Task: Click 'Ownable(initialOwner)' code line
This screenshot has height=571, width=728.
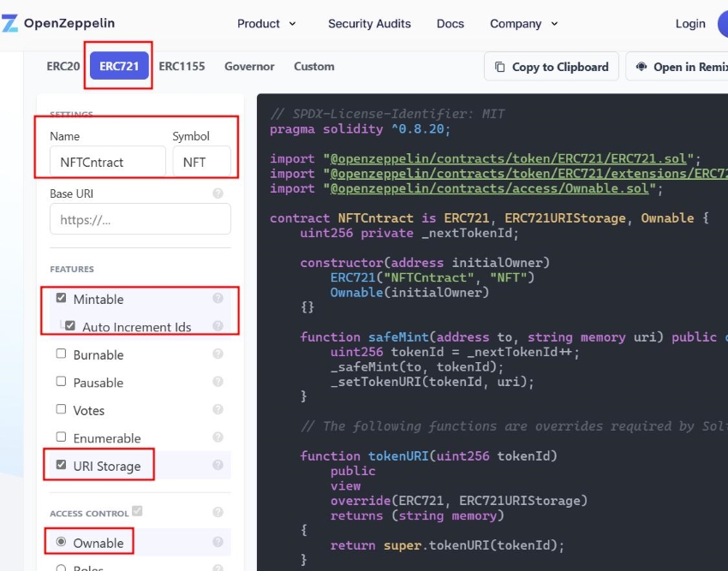Action: click(409, 293)
